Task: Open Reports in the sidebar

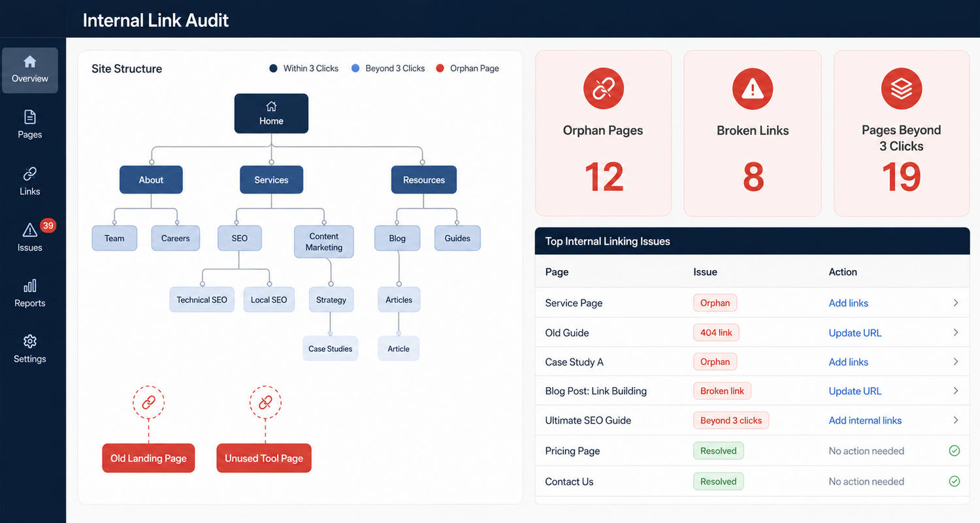Action: pos(29,294)
